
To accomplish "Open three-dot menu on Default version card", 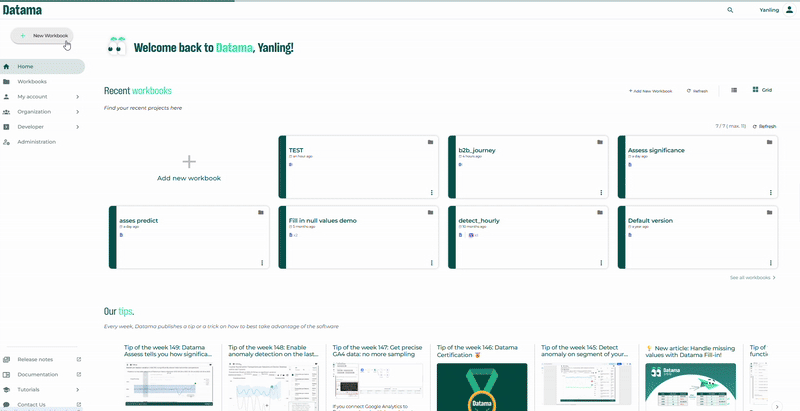I will click(770, 263).
